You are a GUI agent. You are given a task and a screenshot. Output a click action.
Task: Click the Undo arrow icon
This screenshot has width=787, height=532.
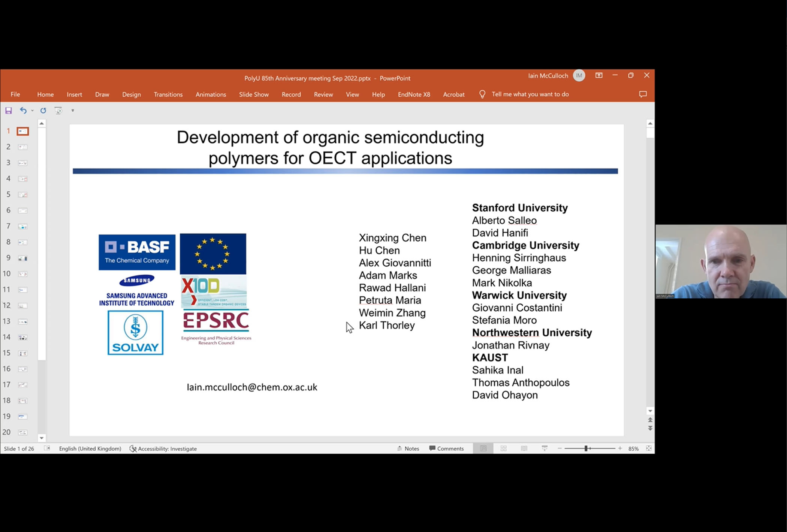[x=23, y=111]
